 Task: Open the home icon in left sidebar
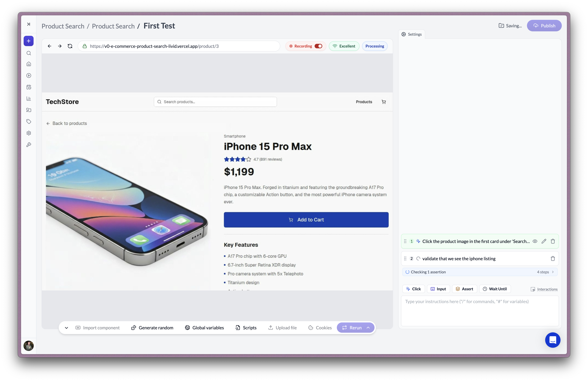29,64
